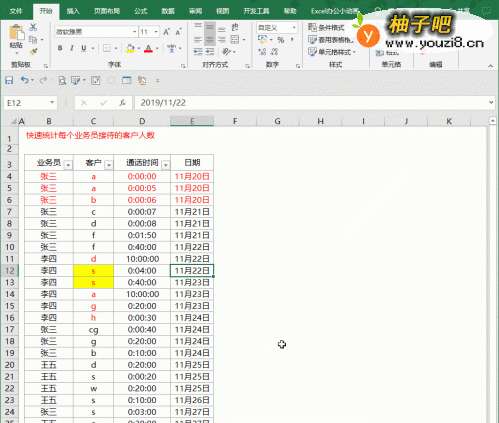Click the Select All corner triangle
The image size is (499, 423).
tap(14, 122)
